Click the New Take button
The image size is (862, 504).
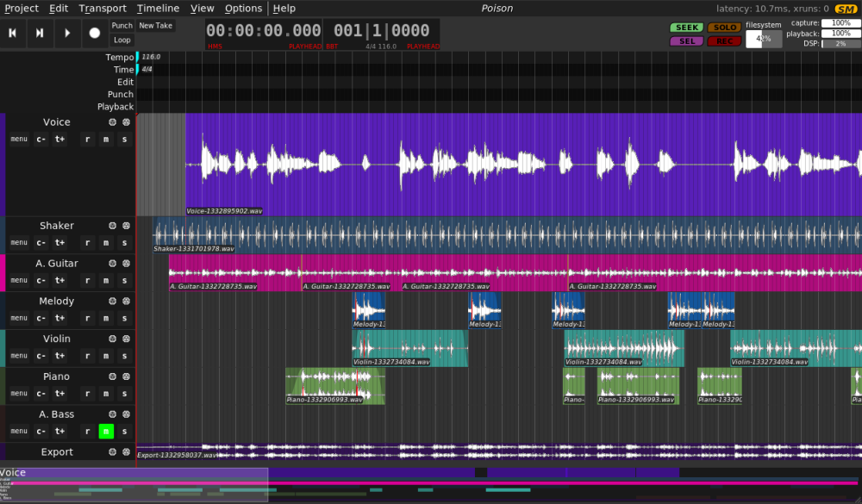[x=155, y=25]
